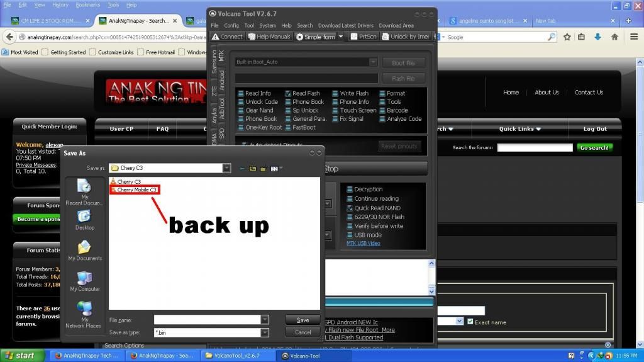Open My Network Places shortcut
The width and height of the screenshot is (644, 362).
(84, 314)
